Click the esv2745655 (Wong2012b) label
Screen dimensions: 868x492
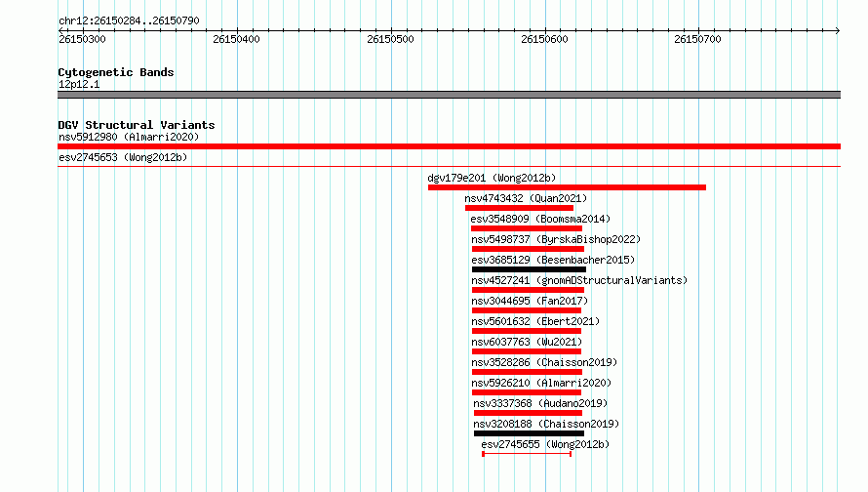(x=545, y=444)
